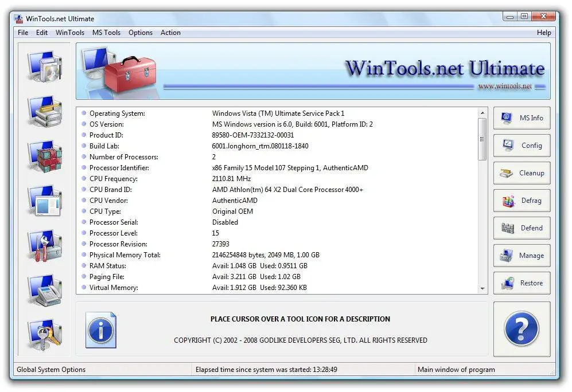Close the WinTools.net Ultimate window
Screen dimensions: 572x392
(x=543, y=17)
